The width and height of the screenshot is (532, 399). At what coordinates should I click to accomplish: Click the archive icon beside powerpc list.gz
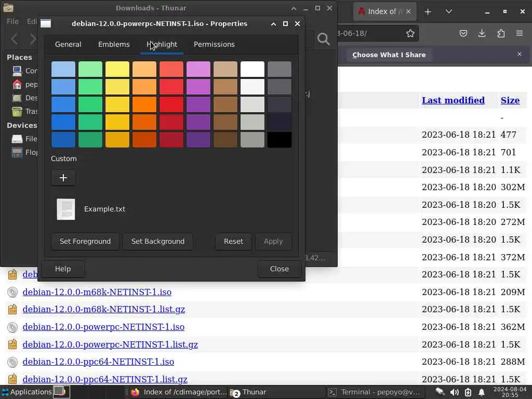point(12,344)
